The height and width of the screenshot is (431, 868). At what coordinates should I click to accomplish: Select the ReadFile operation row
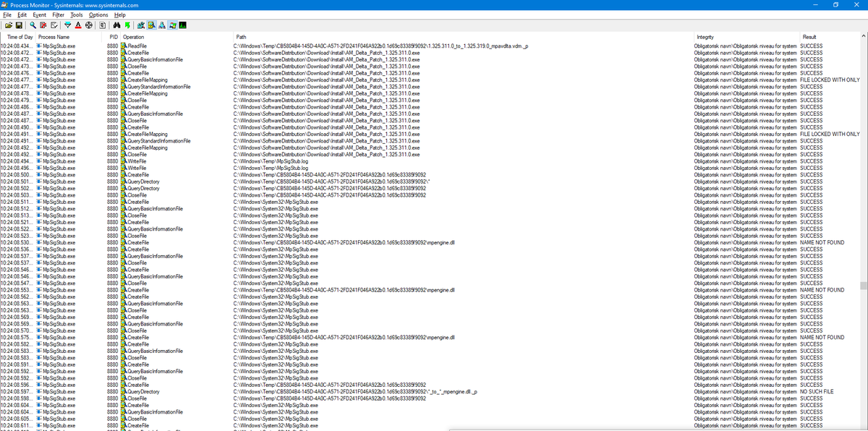coord(430,46)
